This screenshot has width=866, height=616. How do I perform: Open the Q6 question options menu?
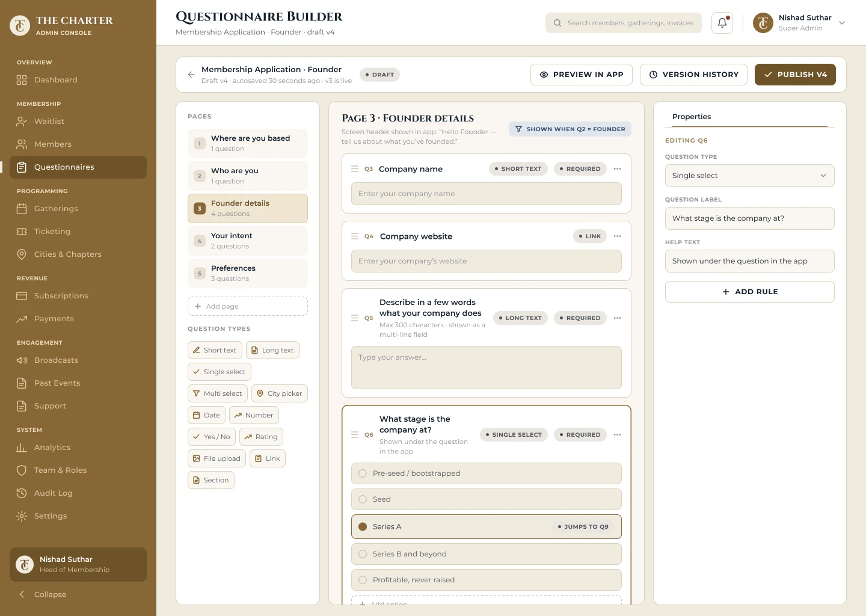[617, 435]
